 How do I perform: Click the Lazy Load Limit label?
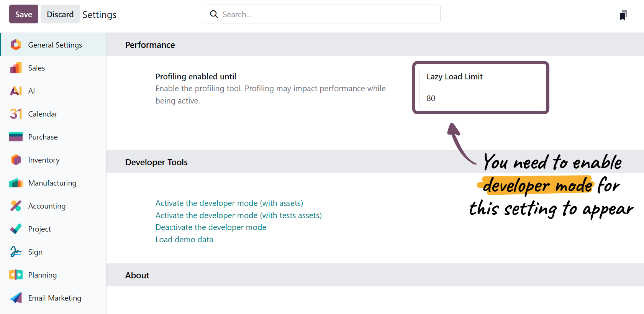click(454, 77)
